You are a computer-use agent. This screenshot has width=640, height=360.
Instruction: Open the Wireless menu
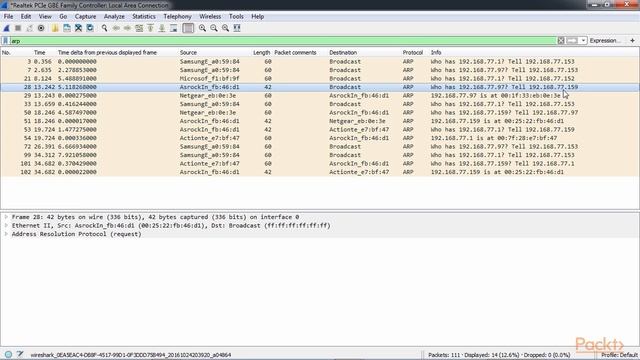click(210, 16)
